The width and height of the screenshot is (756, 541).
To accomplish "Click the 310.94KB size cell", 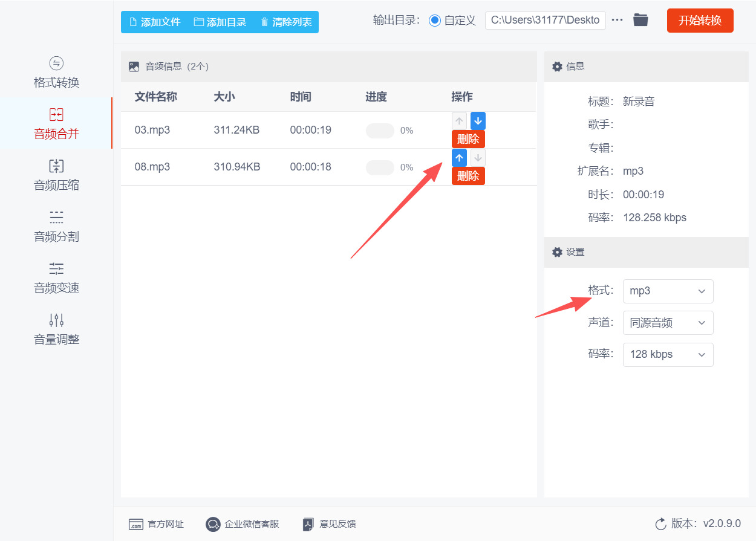I will [237, 167].
